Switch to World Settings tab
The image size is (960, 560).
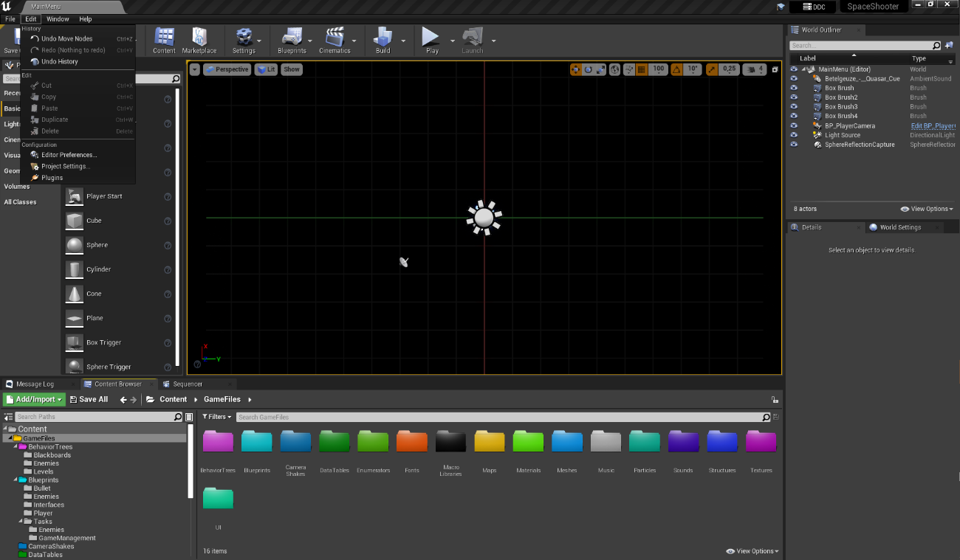coord(899,227)
